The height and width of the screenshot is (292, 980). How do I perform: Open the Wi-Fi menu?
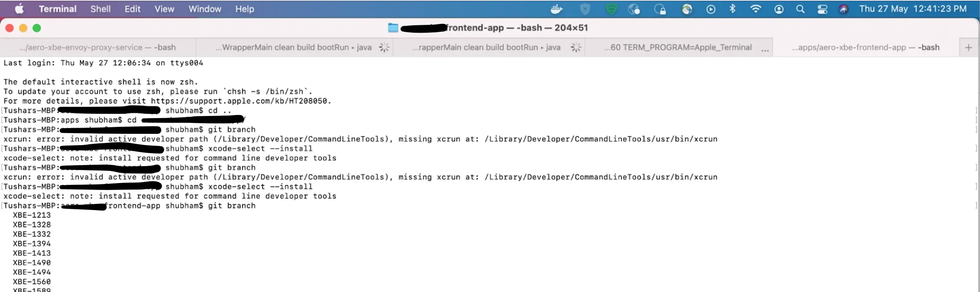[756, 9]
